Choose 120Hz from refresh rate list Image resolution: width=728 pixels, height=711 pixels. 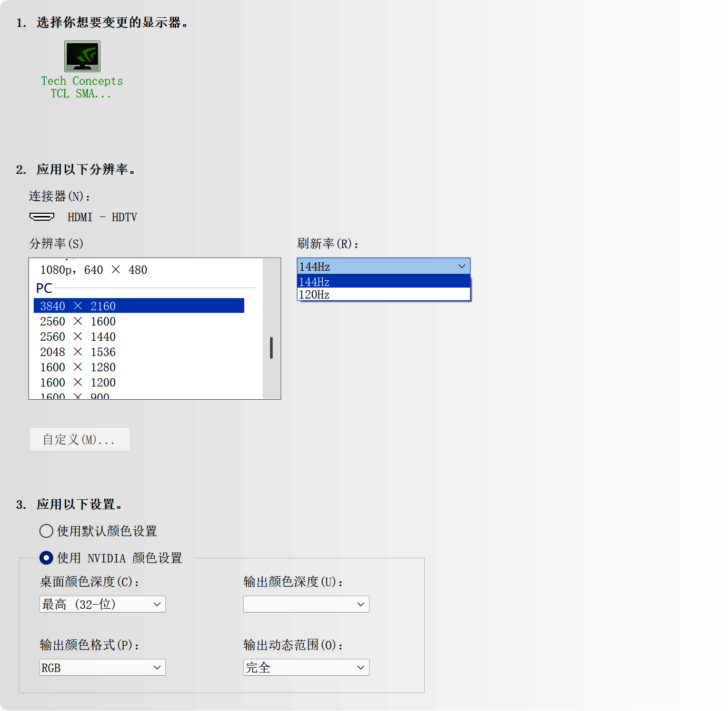click(x=383, y=295)
